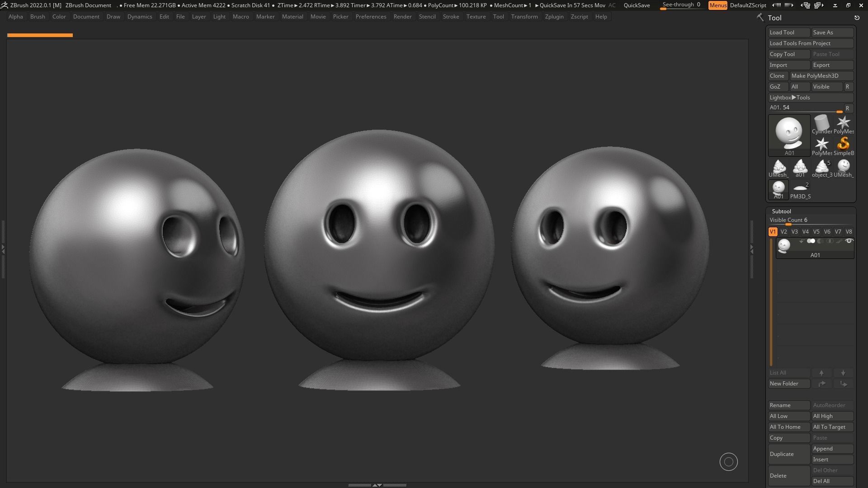Open the Preferences menu

(371, 17)
